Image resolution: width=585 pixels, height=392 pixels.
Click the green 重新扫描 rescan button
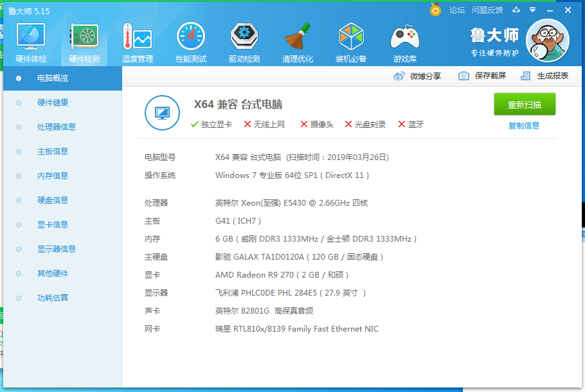click(x=525, y=105)
